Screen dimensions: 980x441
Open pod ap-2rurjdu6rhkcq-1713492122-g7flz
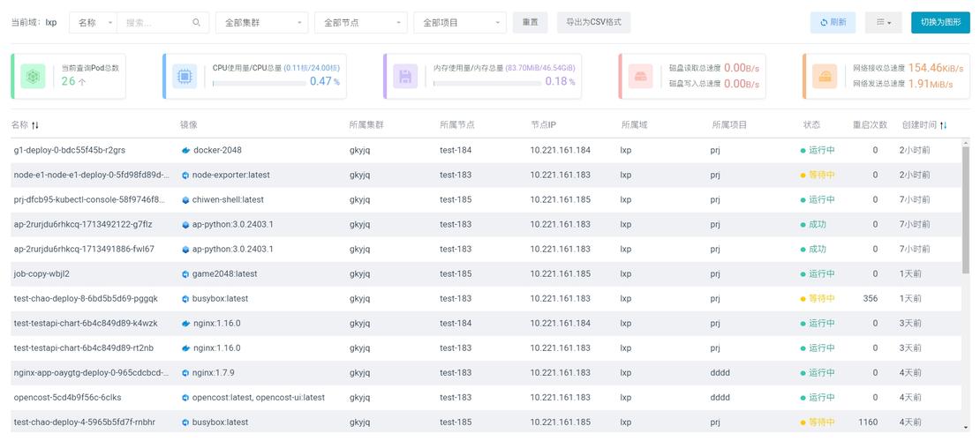click(x=83, y=225)
